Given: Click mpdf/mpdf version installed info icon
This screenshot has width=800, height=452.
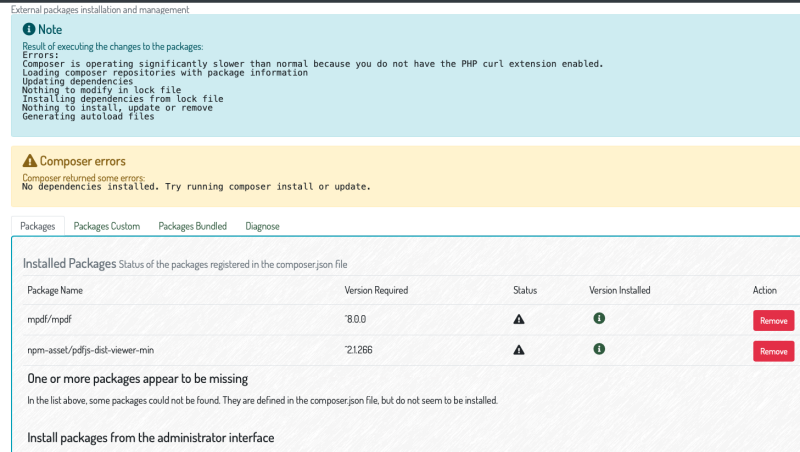Looking at the screenshot, I should point(599,318).
